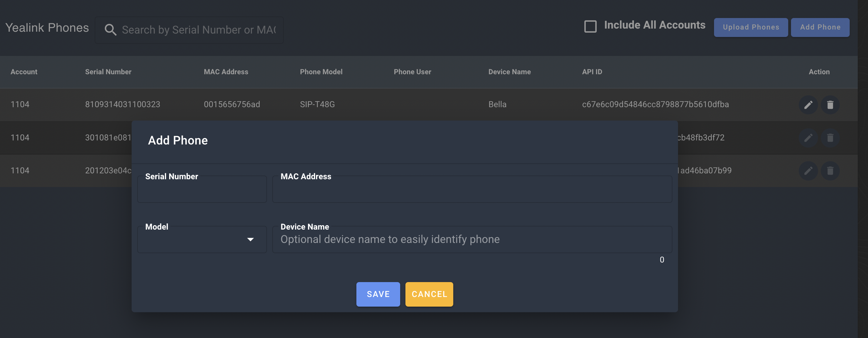Select phone model SIP-T48G
Image resolution: width=868 pixels, height=338 pixels.
coord(317,105)
